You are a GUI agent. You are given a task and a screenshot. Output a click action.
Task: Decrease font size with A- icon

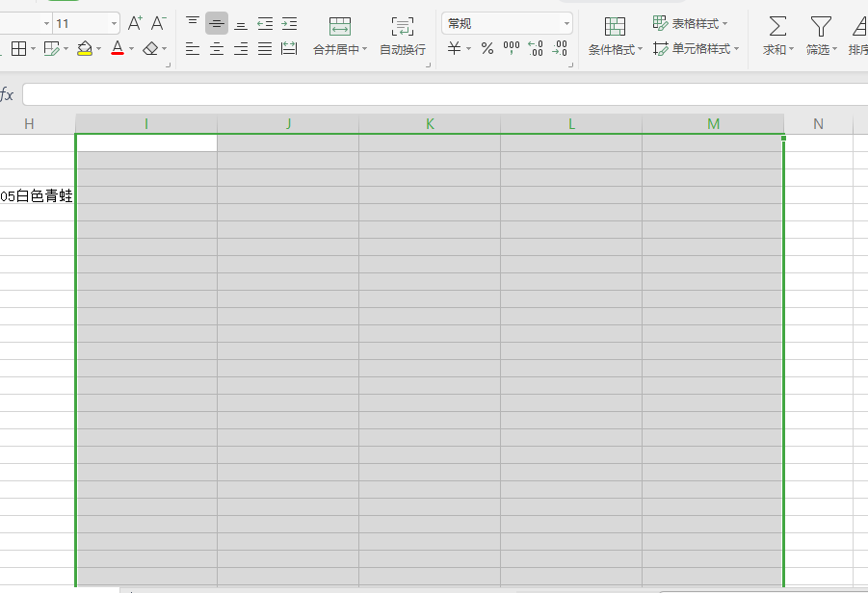(158, 23)
